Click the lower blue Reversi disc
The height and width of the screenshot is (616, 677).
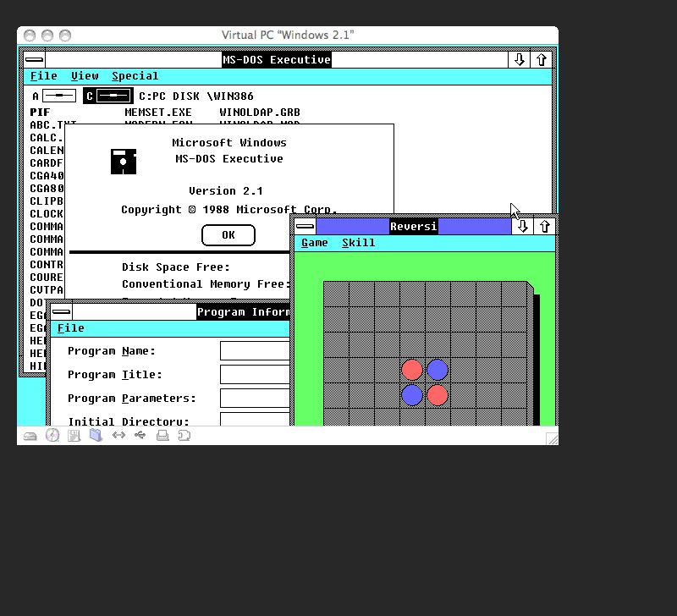coord(412,395)
